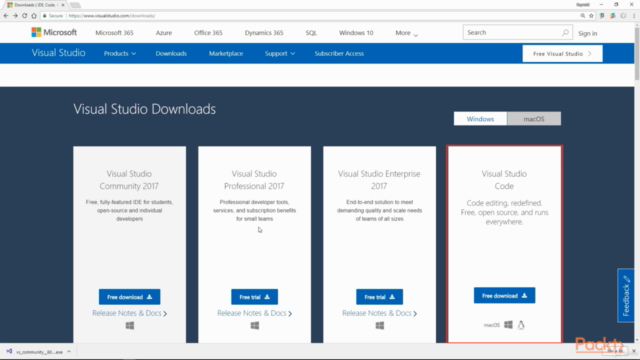Open Dynamics 365 menu item
The height and width of the screenshot is (360, 640).
click(x=264, y=33)
